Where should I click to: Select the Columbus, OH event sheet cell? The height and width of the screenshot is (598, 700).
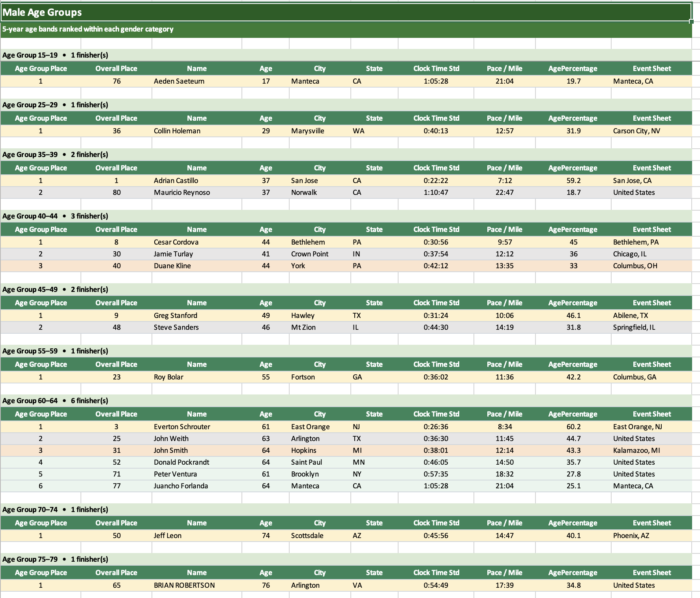point(635,266)
